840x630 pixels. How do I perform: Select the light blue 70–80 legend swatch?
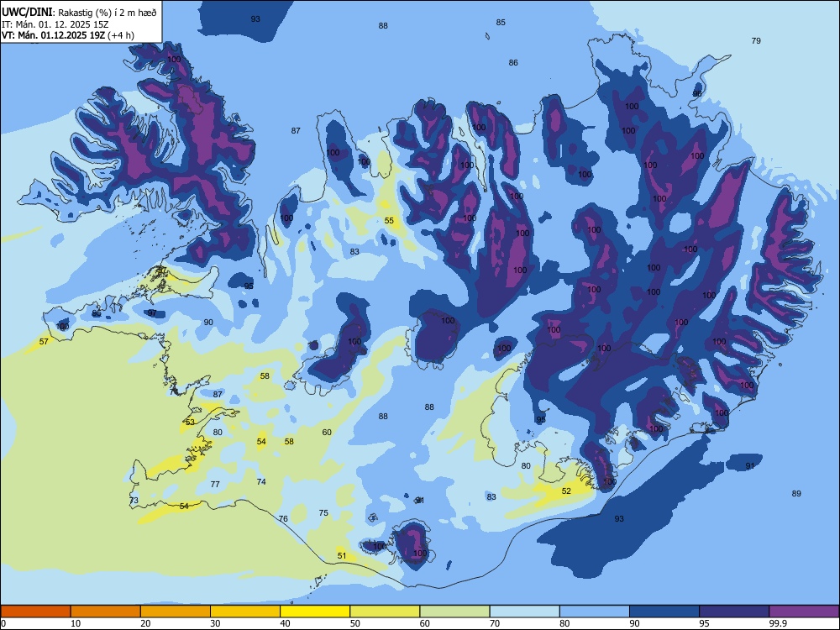tap(524, 612)
